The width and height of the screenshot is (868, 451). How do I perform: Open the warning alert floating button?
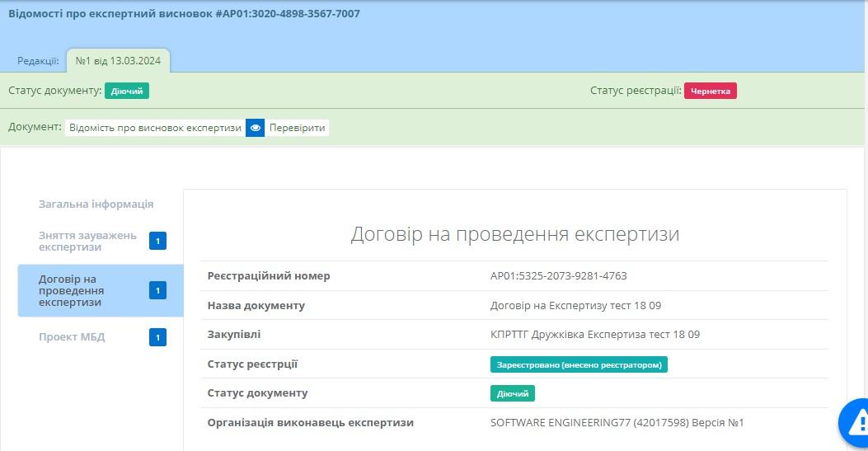(x=856, y=422)
